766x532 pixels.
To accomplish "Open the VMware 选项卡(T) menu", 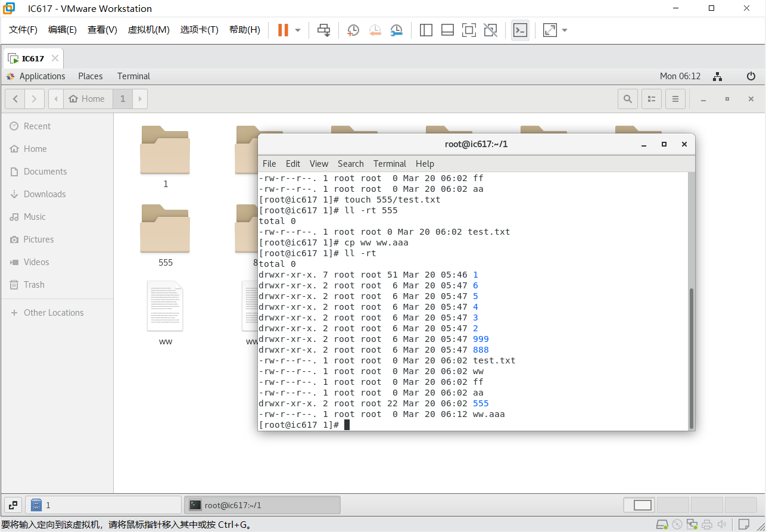I will click(200, 30).
